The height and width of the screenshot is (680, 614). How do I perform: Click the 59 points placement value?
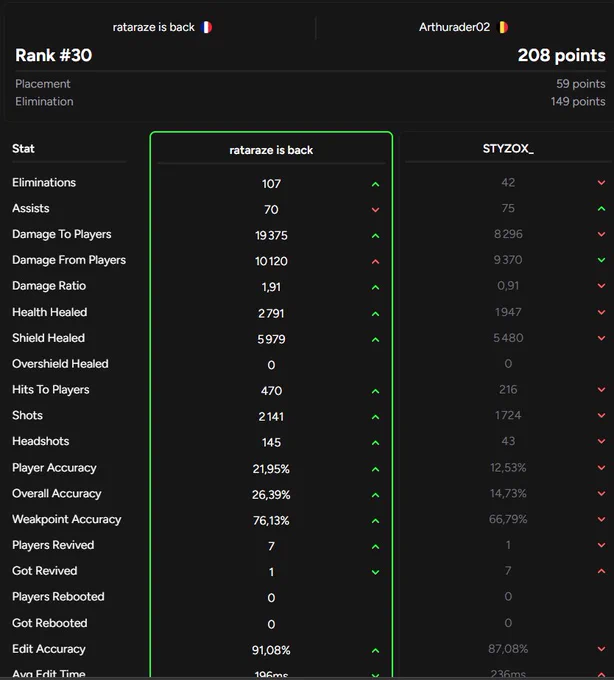click(581, 84)
